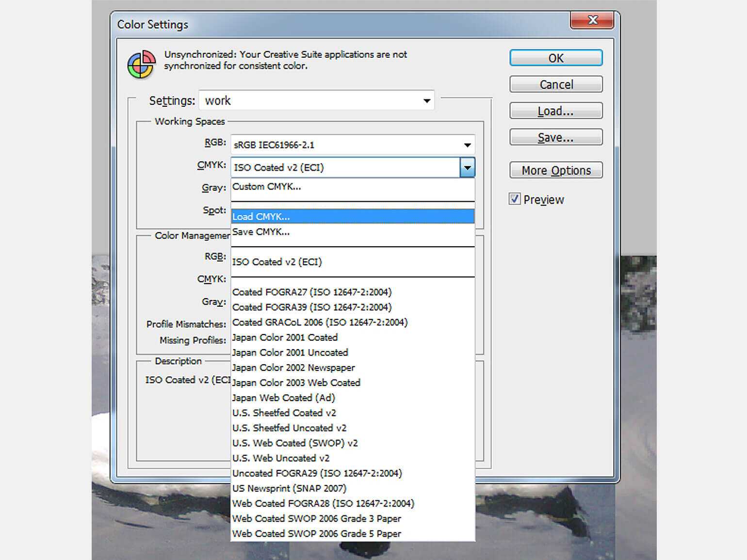Click the color wheel synchronization status icon
747x560 pixels.
[x=141, y=64]
